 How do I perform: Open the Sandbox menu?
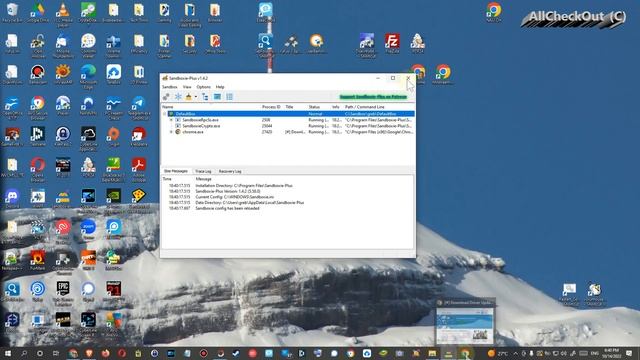point(169,87)
